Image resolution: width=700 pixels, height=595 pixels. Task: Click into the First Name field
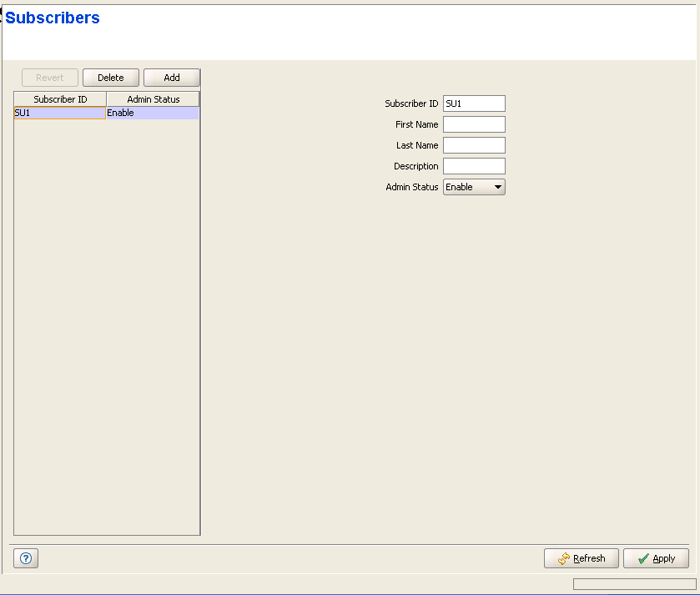point(473,124)
